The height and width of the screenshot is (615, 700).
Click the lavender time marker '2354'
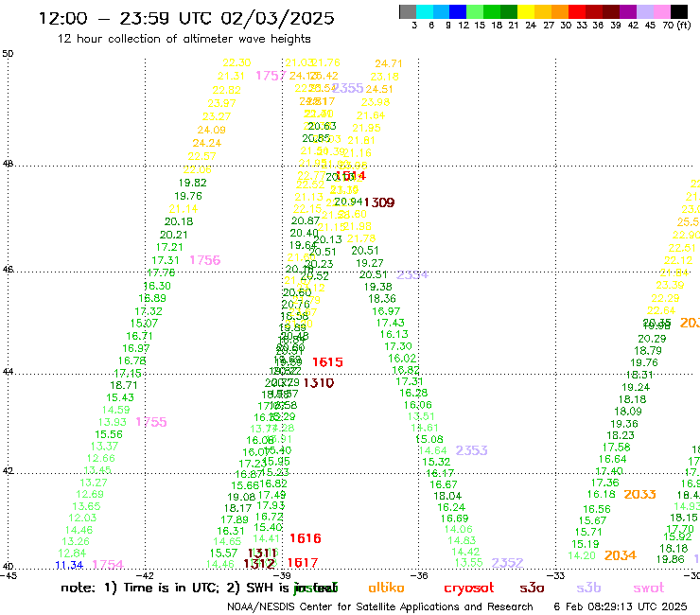click(412, 274)
